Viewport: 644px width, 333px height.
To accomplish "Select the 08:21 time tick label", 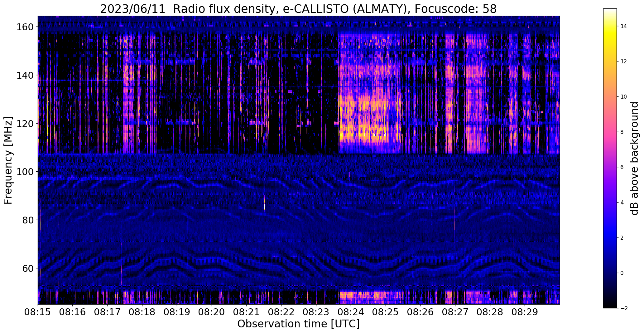I will click(246, 312).
